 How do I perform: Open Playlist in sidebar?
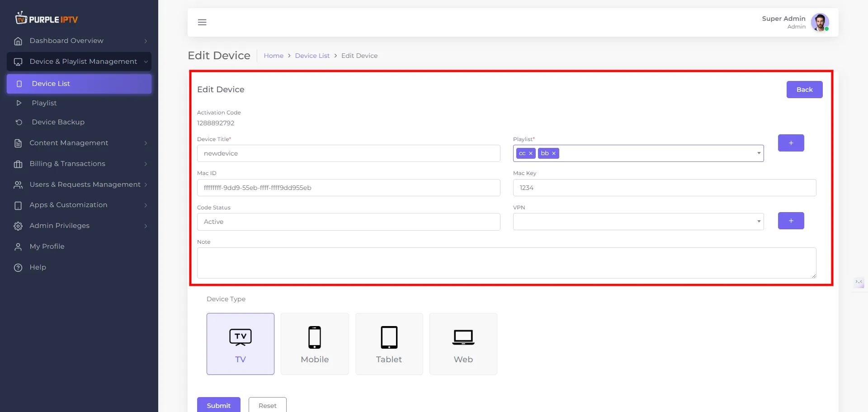(x=79, y=103)
